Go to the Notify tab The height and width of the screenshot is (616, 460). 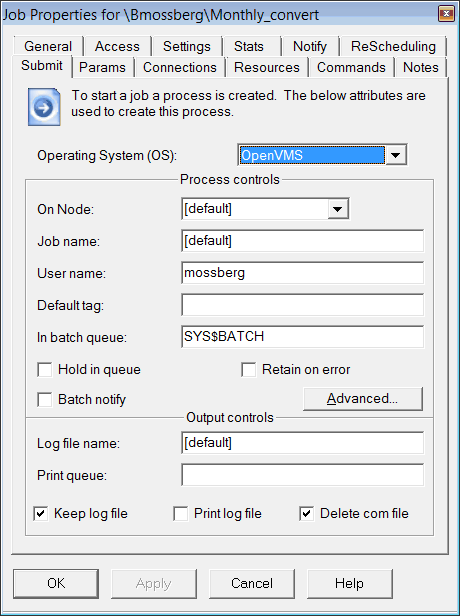pyautogui.click(x=310, y=46)
